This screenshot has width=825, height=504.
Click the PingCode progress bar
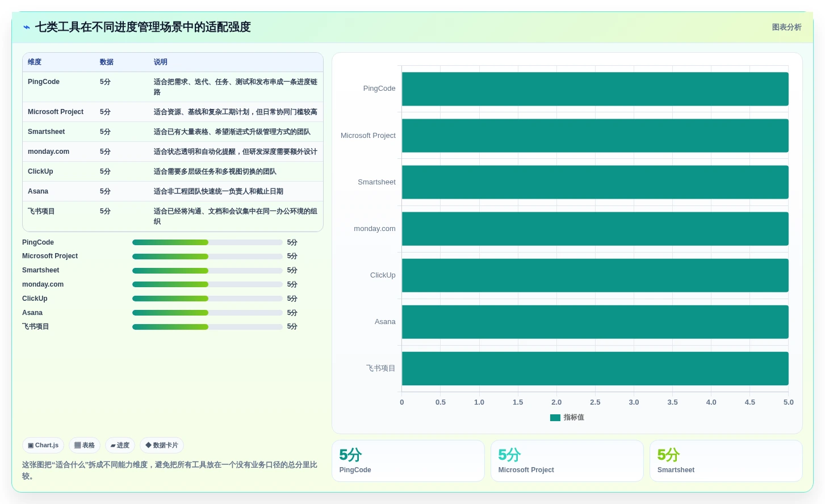(207, 242)
